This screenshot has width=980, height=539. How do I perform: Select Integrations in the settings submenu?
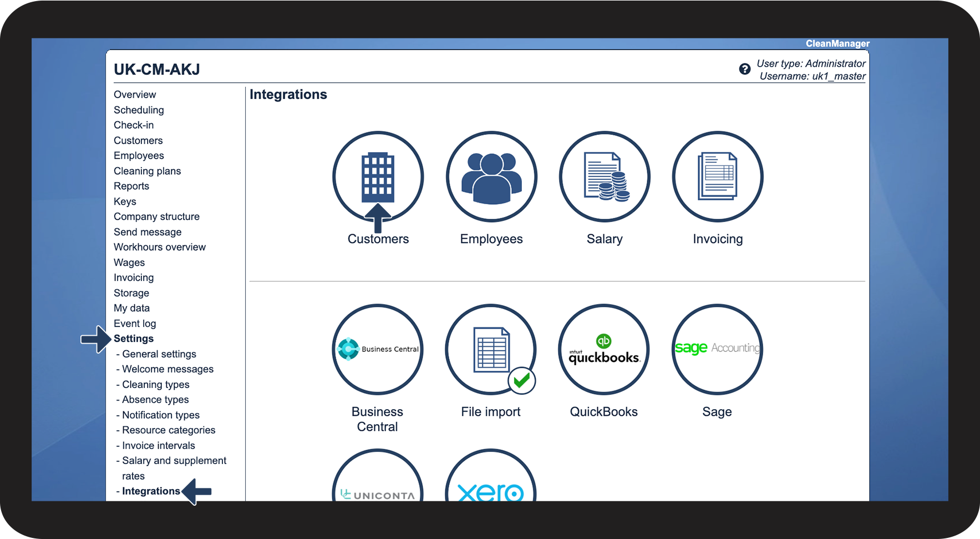coord(151,491)
